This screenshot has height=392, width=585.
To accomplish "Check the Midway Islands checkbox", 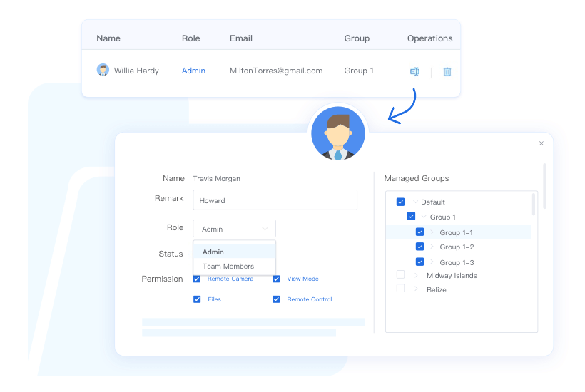I will (x=400, y=275).
